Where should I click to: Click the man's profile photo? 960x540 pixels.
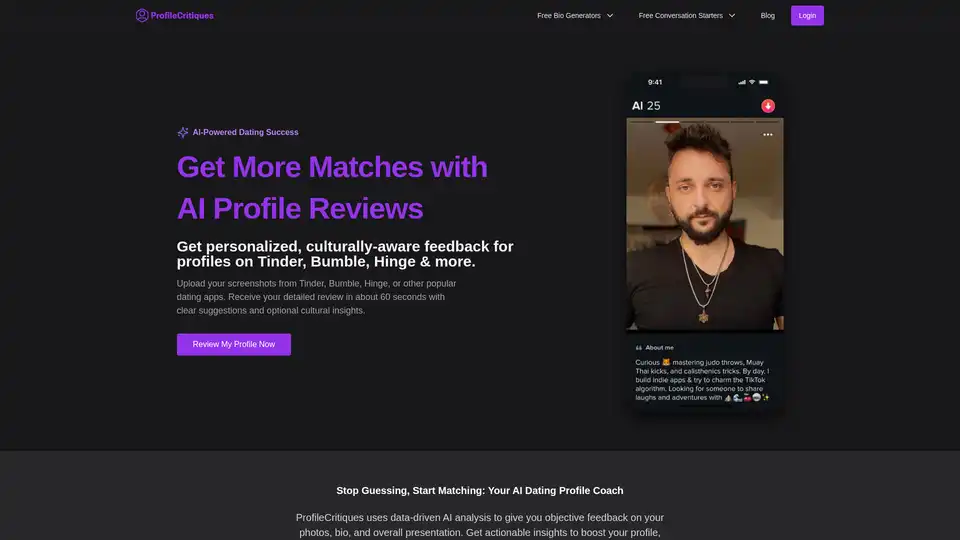[x=705, y=224]
